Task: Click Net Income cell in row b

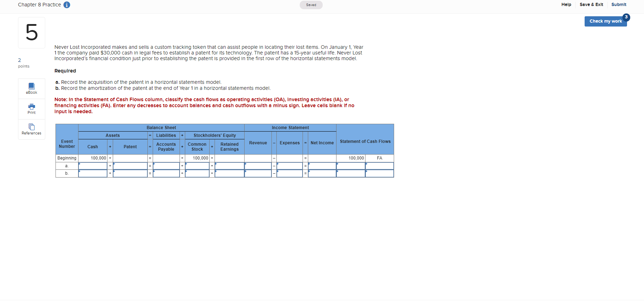Action: tap(322, 173)
